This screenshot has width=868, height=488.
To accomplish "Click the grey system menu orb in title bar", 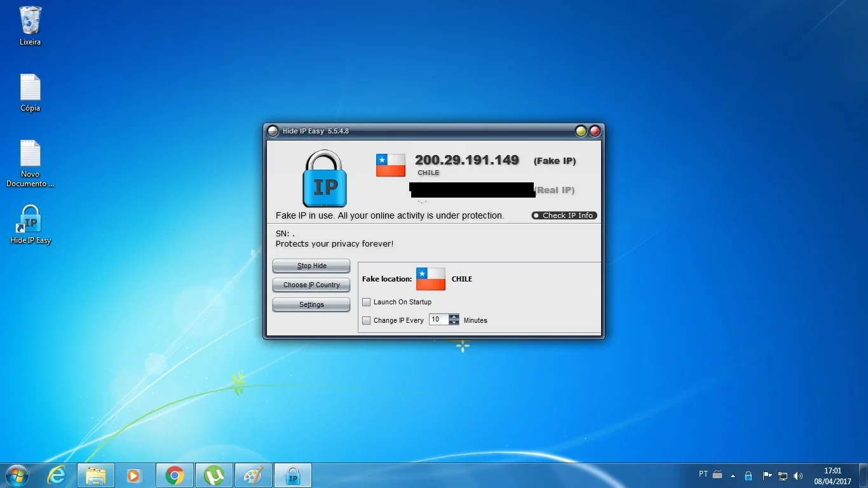I will (273, 131).
